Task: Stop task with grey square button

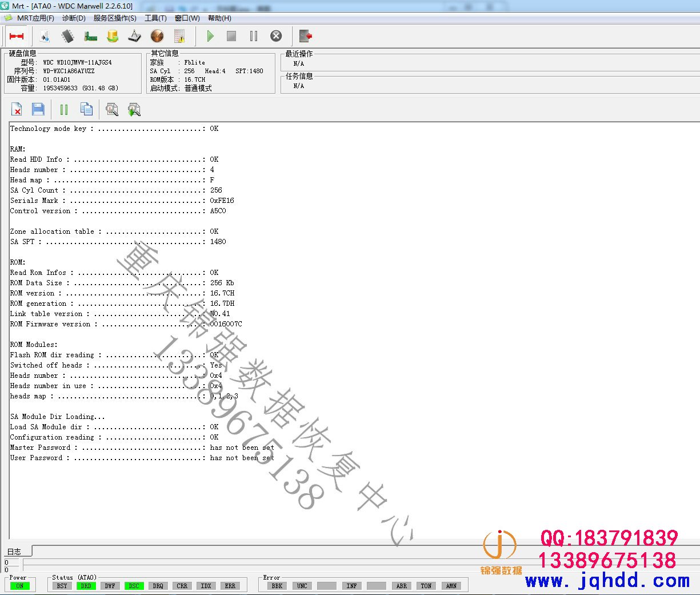Action: tap(231, 36)
